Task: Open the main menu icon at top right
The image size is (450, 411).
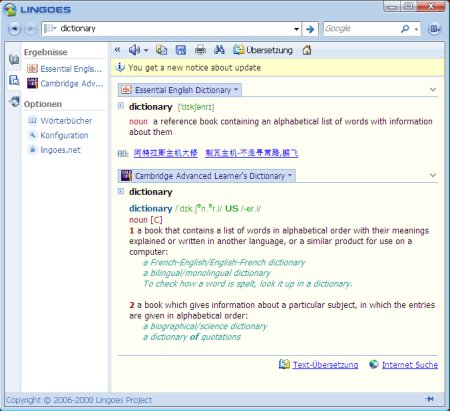Action: [435, 29]
